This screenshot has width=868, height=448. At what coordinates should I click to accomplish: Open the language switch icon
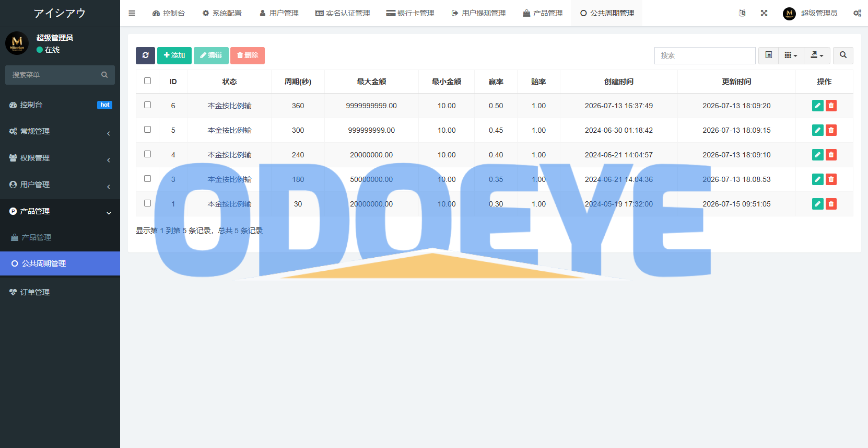(x=742, y=13)
